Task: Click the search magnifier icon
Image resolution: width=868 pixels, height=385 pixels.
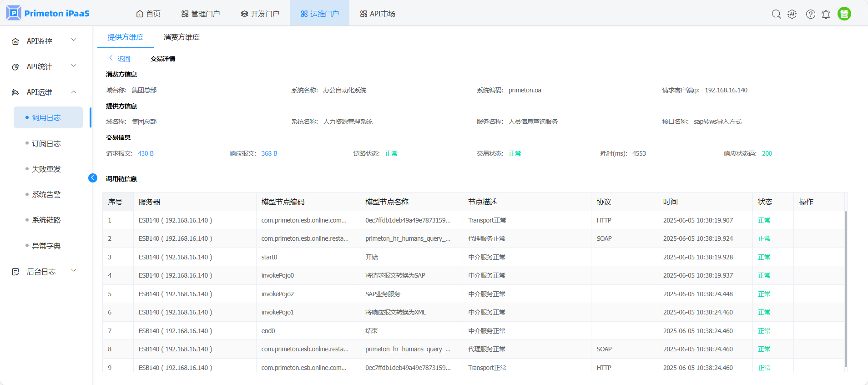Action: (776, 14)
